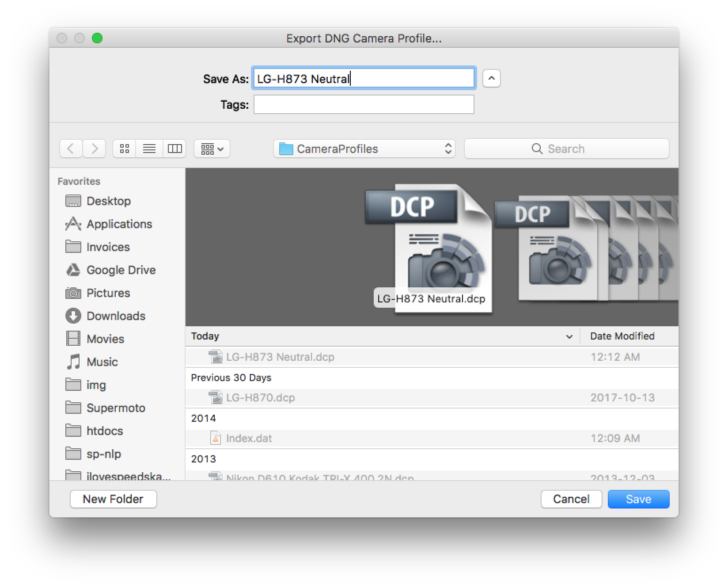Click the green zoom window button
This screenshot has width=728, height=588.
[97, 38]
